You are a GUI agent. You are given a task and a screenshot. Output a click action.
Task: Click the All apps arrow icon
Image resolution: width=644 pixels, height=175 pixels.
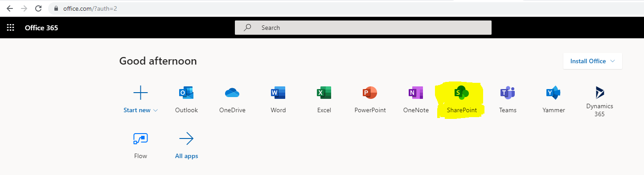click(x=186, y=139)
